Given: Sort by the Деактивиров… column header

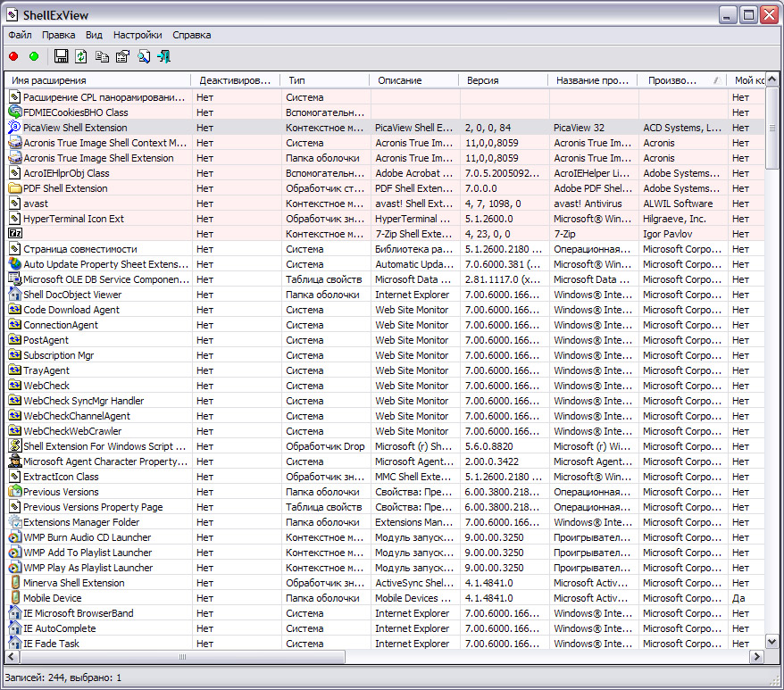Looking at the screenshot, I should pos(236,80).
